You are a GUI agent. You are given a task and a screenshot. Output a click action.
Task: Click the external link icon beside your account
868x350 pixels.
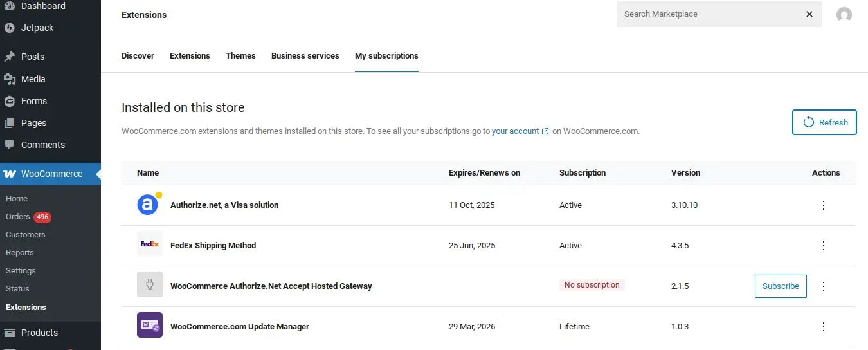coord(545,131)
